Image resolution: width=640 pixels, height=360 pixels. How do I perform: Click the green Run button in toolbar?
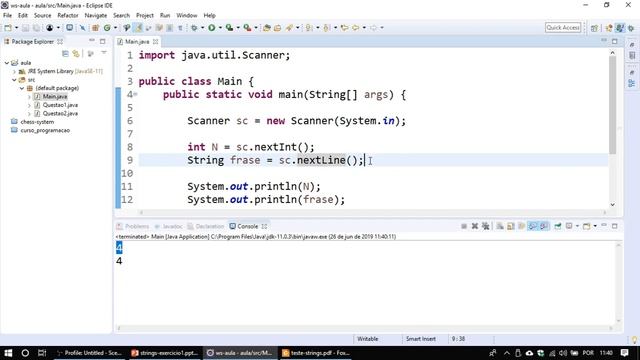[211, 28]
